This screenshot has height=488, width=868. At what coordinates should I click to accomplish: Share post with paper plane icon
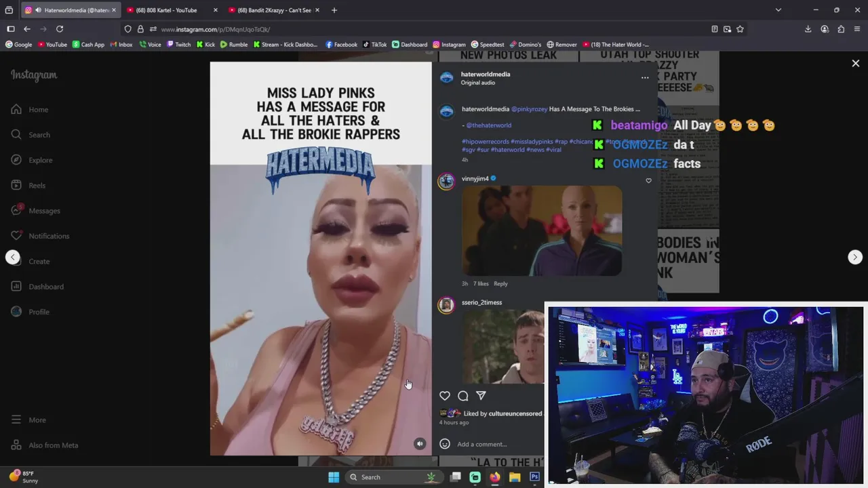481,396
